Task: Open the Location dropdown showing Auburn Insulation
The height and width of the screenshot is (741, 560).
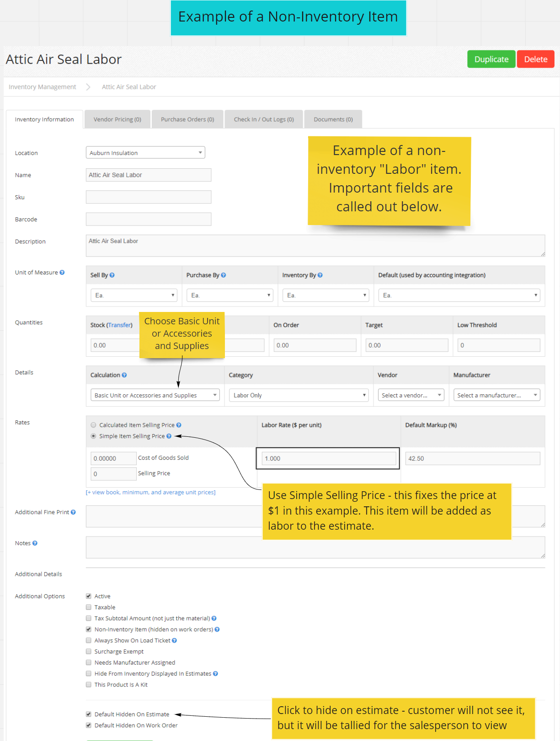Action: pyautogui.click(x=145, y=153)
